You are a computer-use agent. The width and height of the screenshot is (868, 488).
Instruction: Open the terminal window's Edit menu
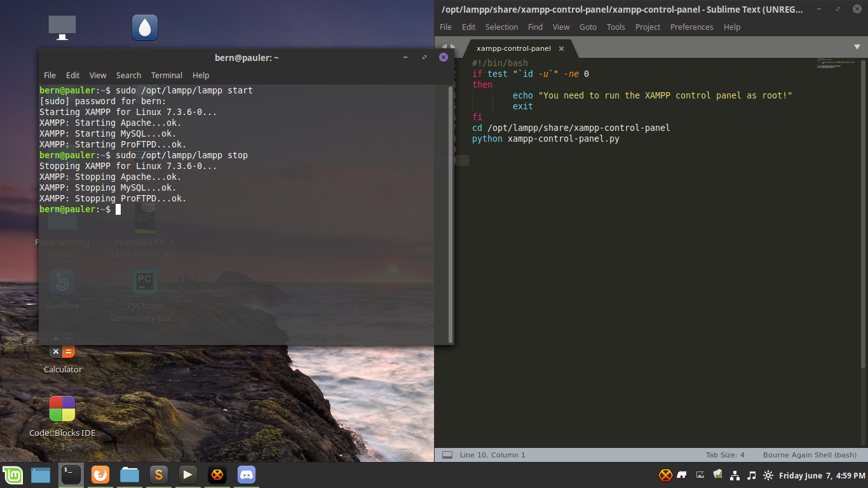point(73,75)
